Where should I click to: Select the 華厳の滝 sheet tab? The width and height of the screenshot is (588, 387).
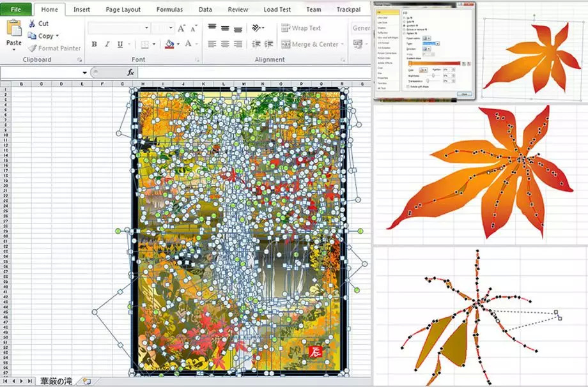point(56,381)
